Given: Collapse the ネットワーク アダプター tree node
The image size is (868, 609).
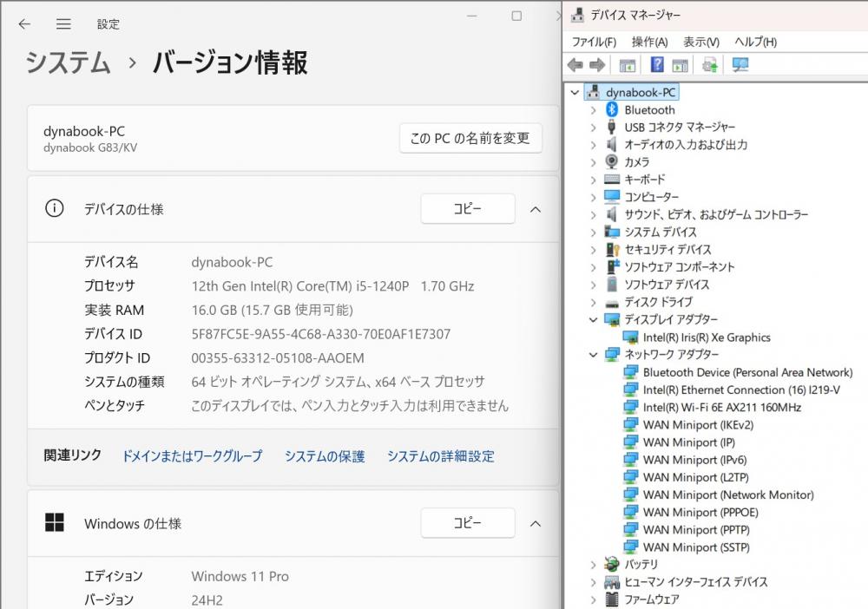Looking at the screenshot, I should pos(594,355).
